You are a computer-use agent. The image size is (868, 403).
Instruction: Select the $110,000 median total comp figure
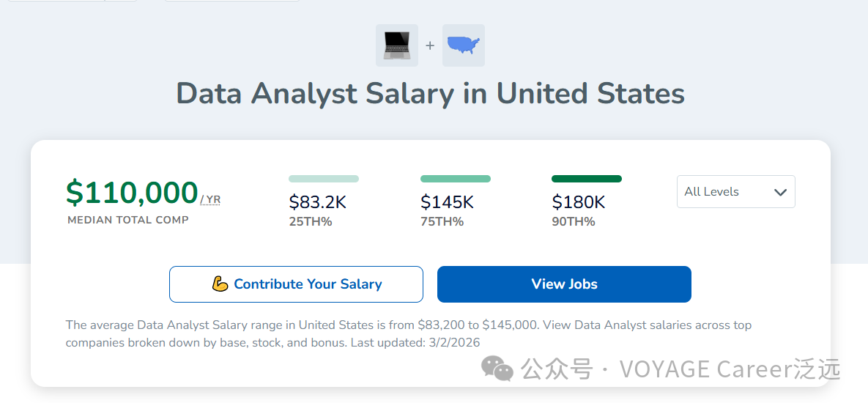[132, 193]
